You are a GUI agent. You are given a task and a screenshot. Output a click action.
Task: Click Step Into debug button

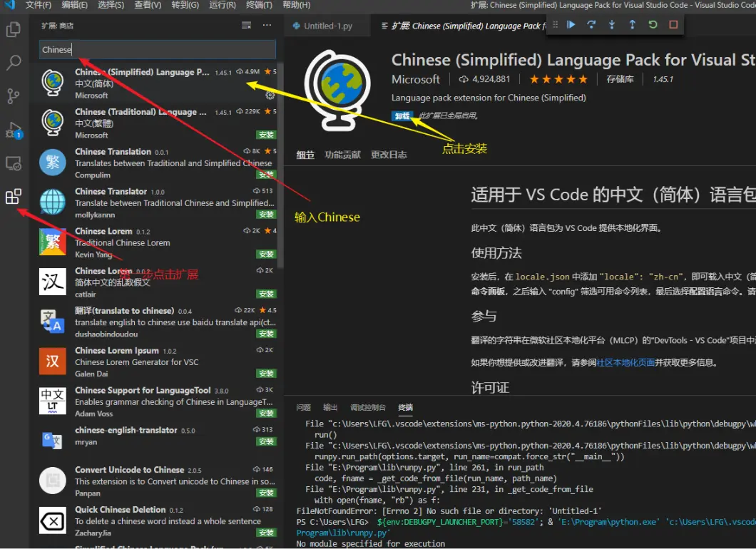click(612, 24)
